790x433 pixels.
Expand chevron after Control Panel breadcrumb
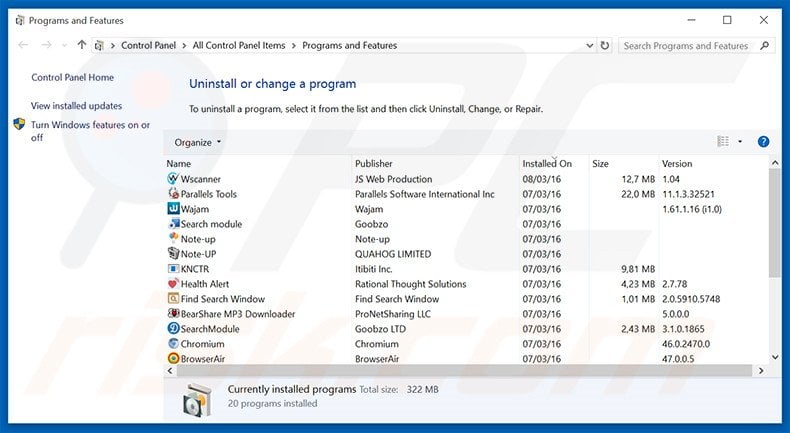(184, 45)
